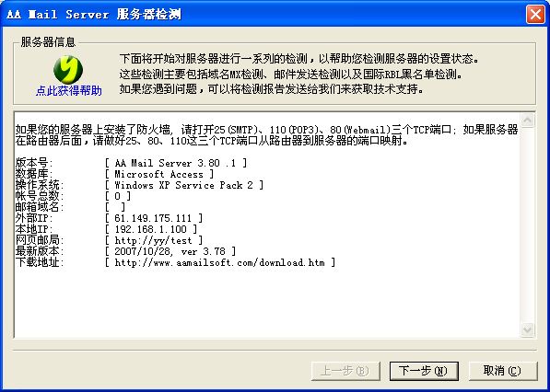
Task: Click the vertical scrollbar track of report
Action: (x=528, y=225)
